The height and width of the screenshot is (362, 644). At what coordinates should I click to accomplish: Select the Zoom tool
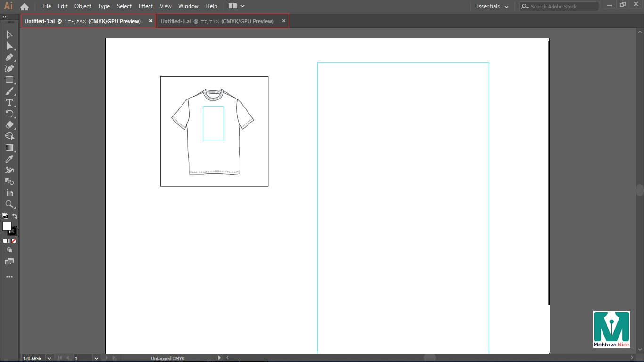[9, 204]
